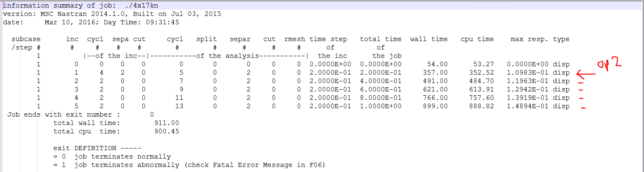Screen dimensions: 644x172
Task: Click the red arrow annotation
Action: [586, 75]
